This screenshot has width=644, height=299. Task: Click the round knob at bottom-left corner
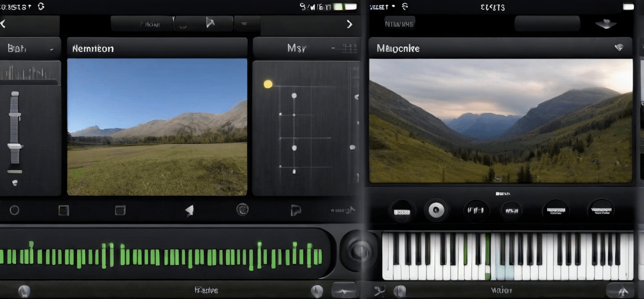click(x=24, y=291)
